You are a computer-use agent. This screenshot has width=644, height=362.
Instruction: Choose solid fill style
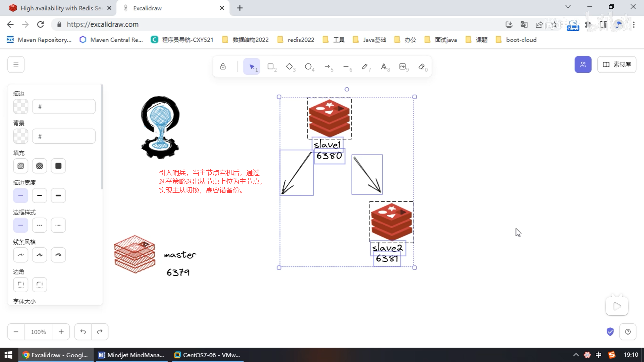tap(58, 166)
